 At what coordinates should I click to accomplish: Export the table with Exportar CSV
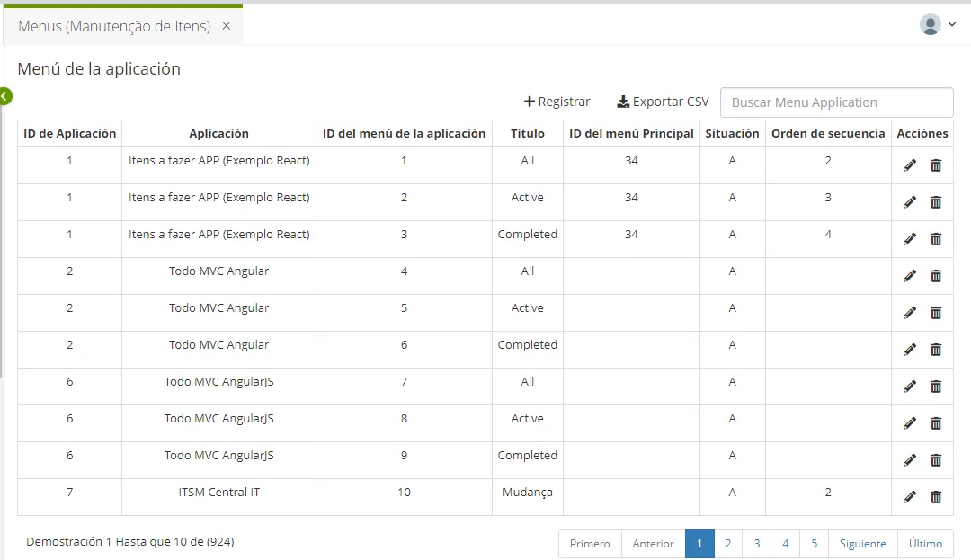663,102
